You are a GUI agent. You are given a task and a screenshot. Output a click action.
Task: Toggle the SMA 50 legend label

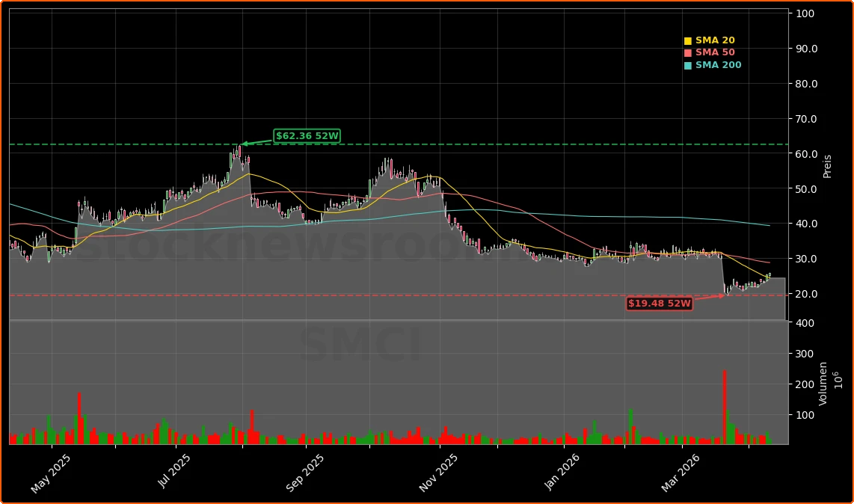715,53
